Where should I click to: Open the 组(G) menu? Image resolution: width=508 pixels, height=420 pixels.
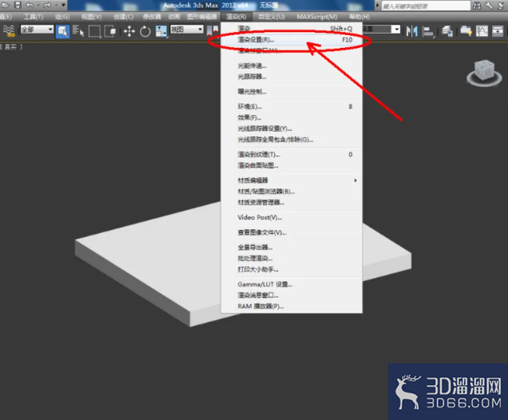[x=62, y=17]
